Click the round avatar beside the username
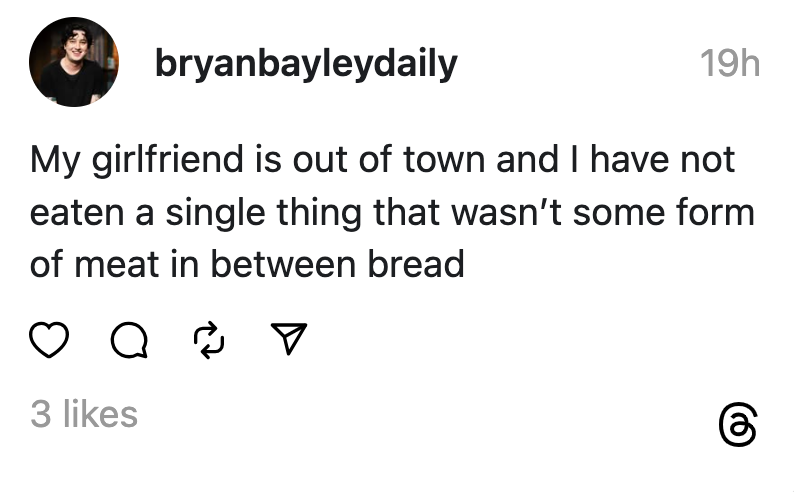Image resolution: width=794 pixels, height=492 pixels. point(74,63)
